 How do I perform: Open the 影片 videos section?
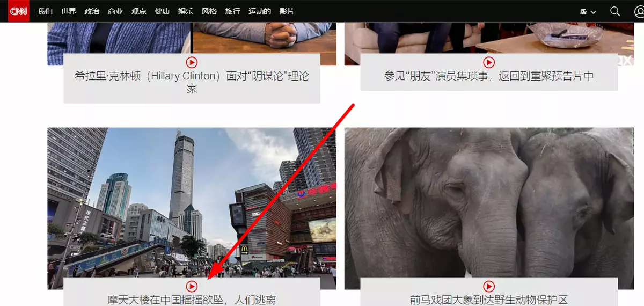(287, 11)
